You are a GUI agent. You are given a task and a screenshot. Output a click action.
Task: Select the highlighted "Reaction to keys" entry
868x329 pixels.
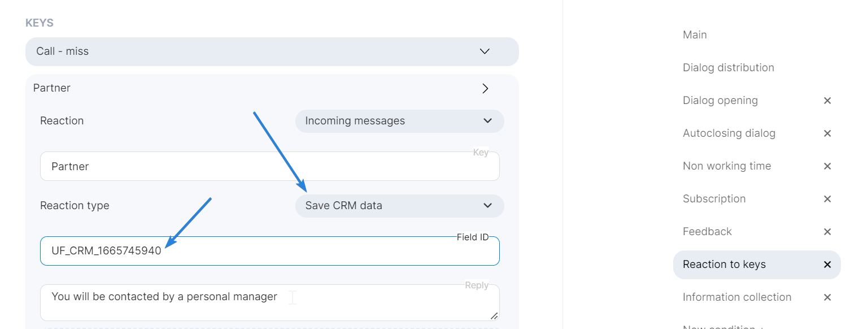pyautogui.click(x=725, y=265)
